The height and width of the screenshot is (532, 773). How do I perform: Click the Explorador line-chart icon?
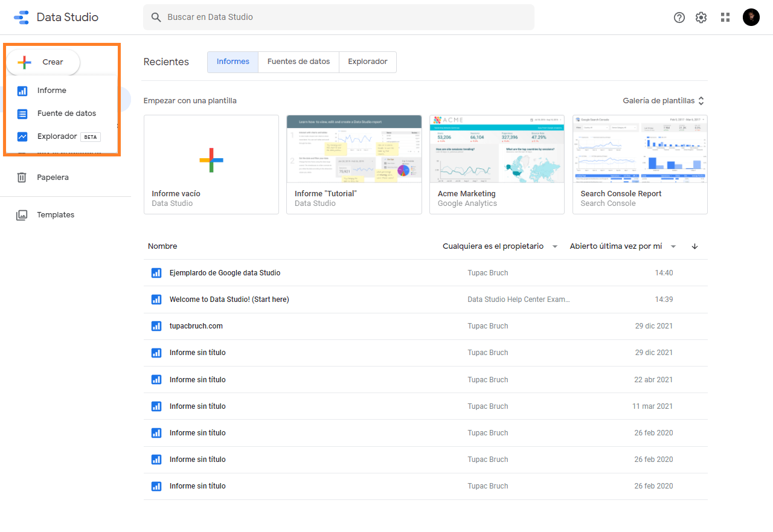point(22,136)
